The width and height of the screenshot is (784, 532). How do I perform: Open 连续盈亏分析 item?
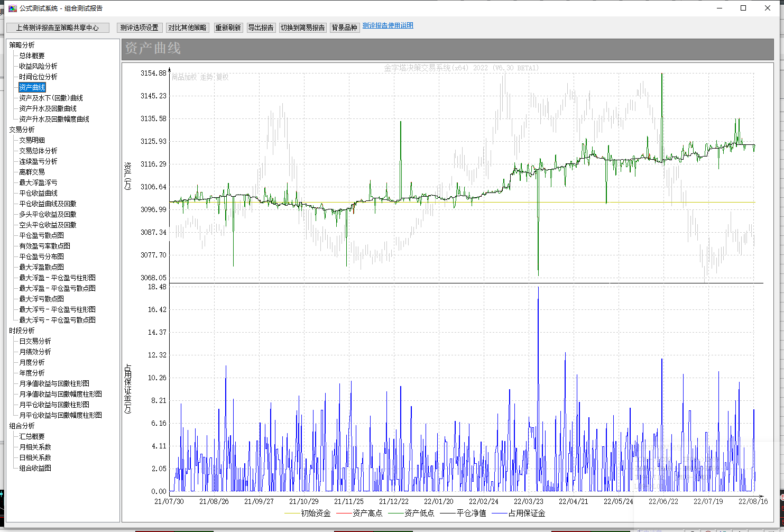(39, 161)
